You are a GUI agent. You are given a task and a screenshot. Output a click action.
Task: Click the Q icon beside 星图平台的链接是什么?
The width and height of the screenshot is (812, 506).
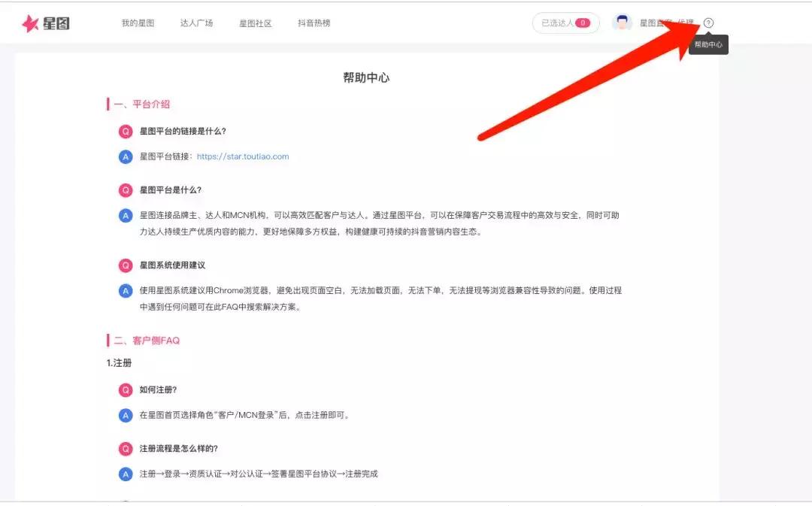pos(126,131)
